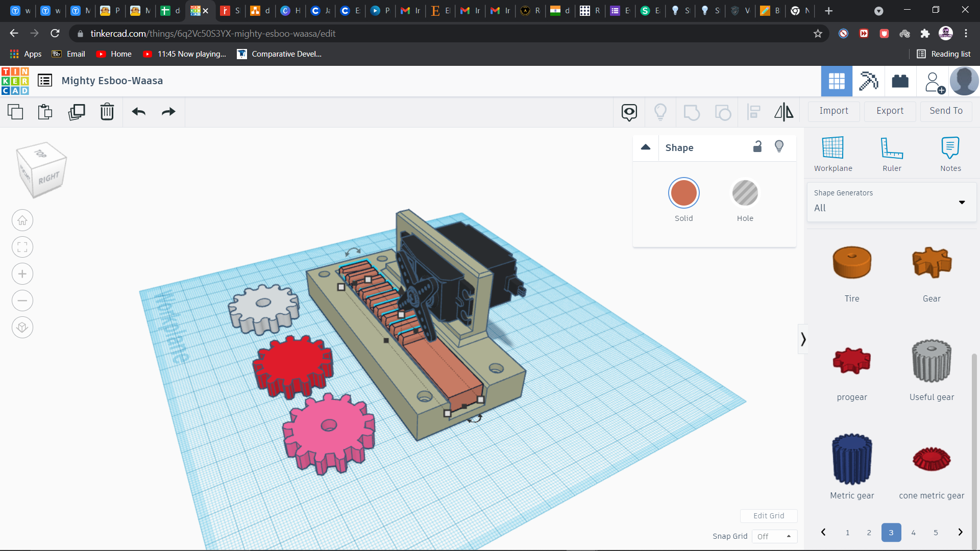Click the Mirror tool icon
This screenshot has width=980, height=551.
click(783, 111)
